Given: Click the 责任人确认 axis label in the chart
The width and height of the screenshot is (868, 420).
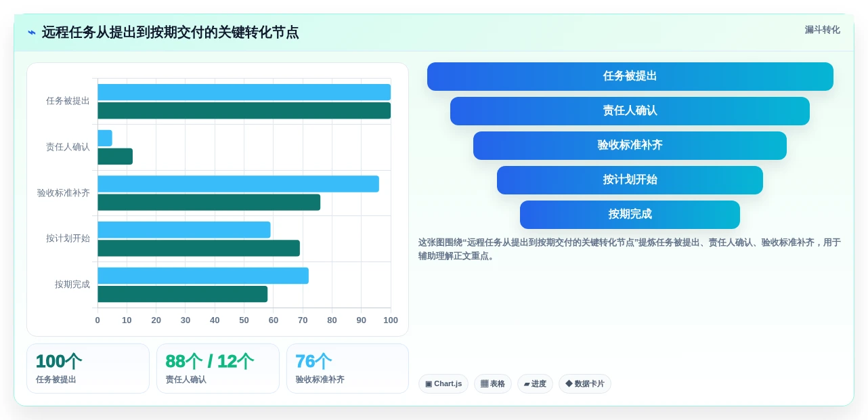Looking at the screenshot, I should 68,147.
